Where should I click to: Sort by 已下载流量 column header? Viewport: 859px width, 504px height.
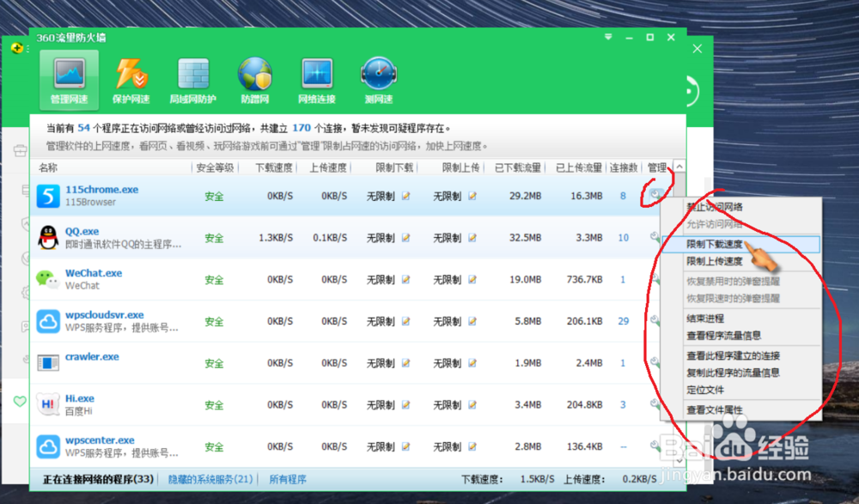coord(517,167)
